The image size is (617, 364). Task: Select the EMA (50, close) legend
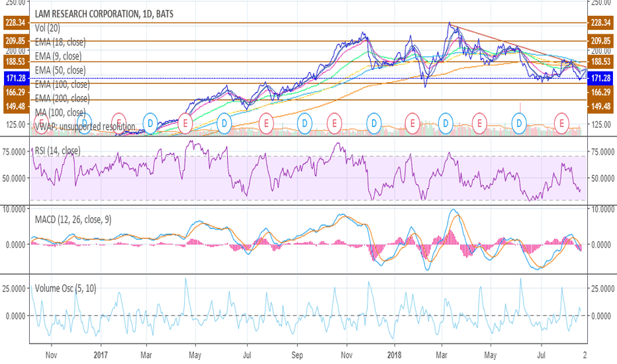[x=60, y=70]
